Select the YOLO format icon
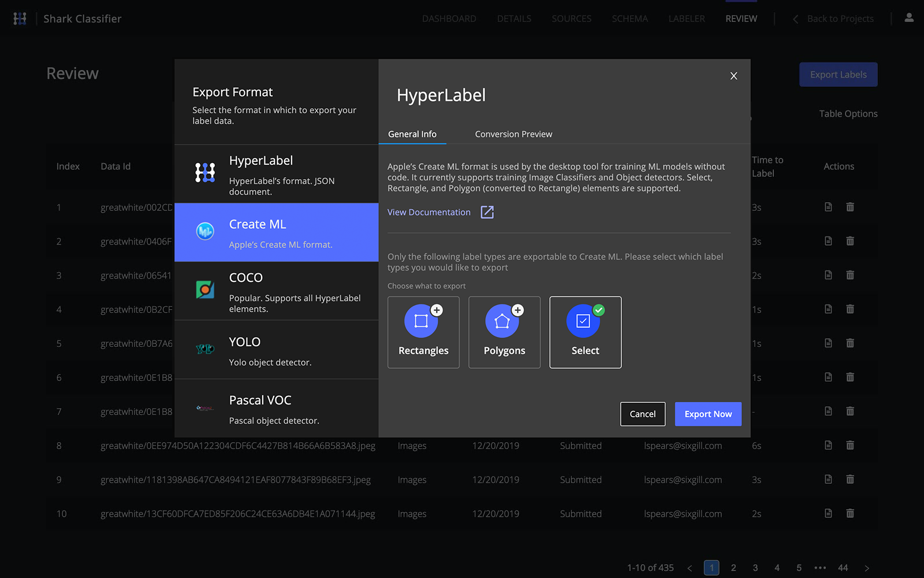This screenshot has width=924, height=578. tap(205, 349)
